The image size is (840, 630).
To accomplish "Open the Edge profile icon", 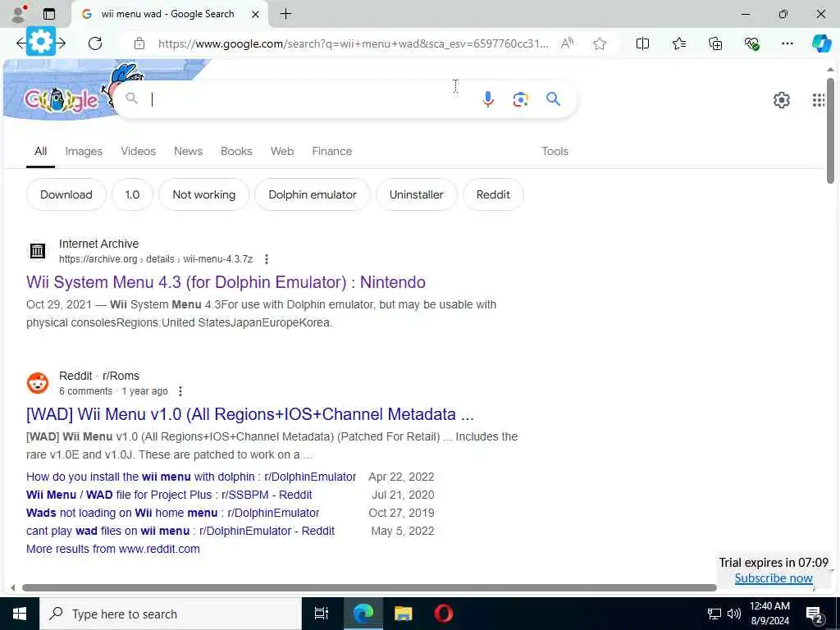I will pyautogui.click(x=20, y=14).
